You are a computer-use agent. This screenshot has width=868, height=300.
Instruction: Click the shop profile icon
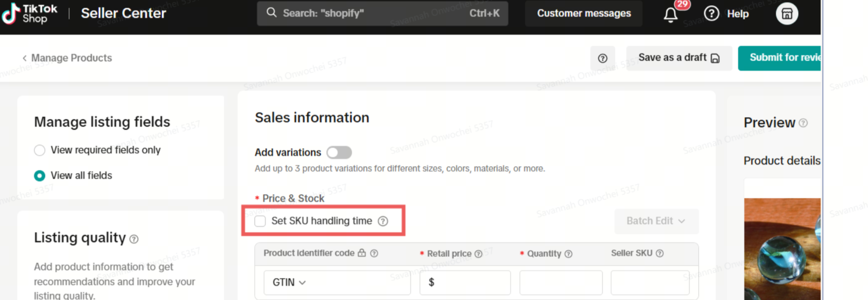point(786,13)
